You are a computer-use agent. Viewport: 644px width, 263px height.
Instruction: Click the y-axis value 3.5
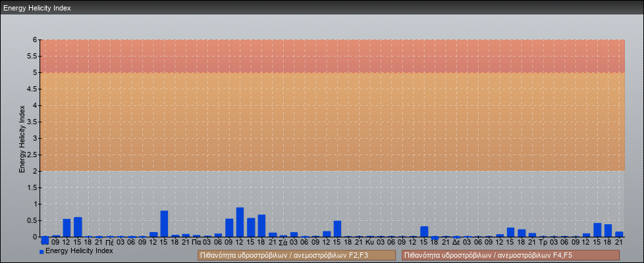click(x=32, y=122)
